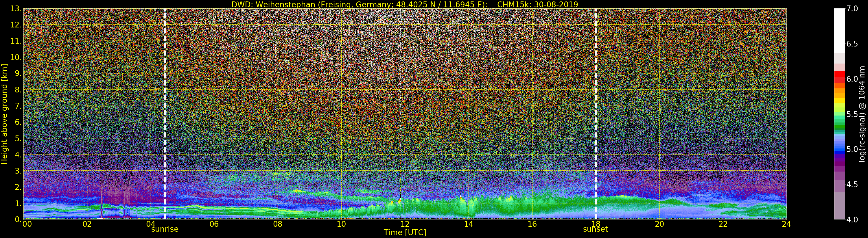The image size is (868, 238).
Task: Click the time axis tick label 12
Action: tap(405, 224)
